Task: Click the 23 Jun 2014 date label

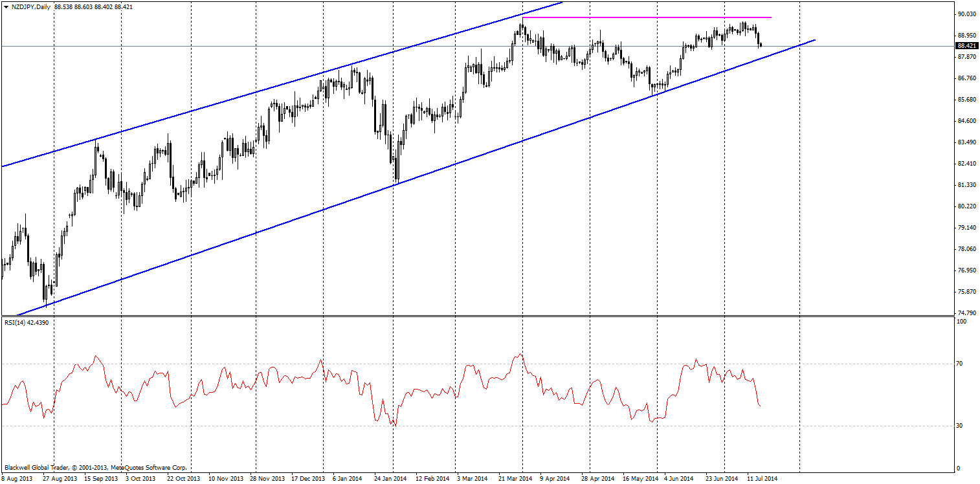Action: (x=722, y=479)
